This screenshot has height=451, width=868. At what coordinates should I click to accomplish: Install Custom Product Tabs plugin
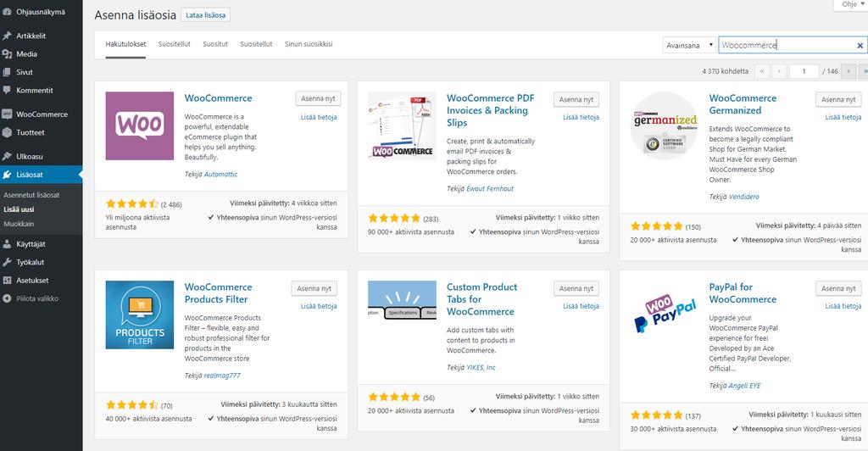(x=576, y=288)
